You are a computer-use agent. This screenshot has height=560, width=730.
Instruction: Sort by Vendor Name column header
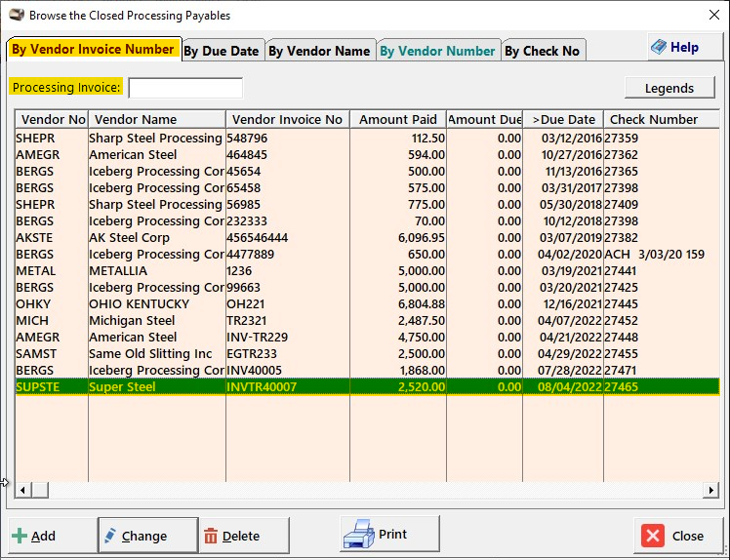point(157,120)
